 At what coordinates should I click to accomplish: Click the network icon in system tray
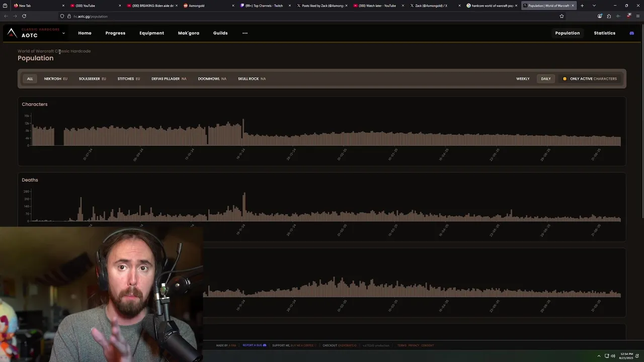click(606, 356)
